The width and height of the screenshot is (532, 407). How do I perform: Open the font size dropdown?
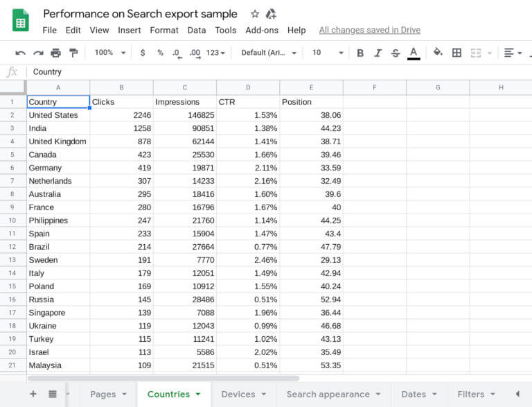(x=327, y=53)
